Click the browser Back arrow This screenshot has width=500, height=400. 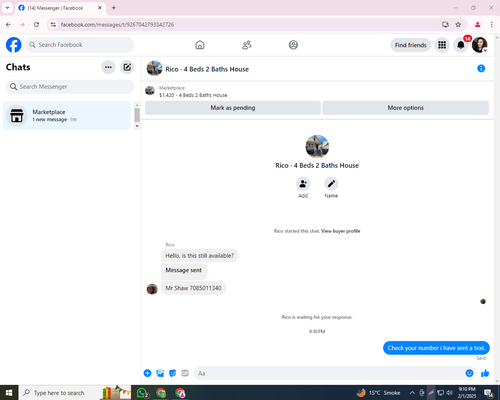8,24
